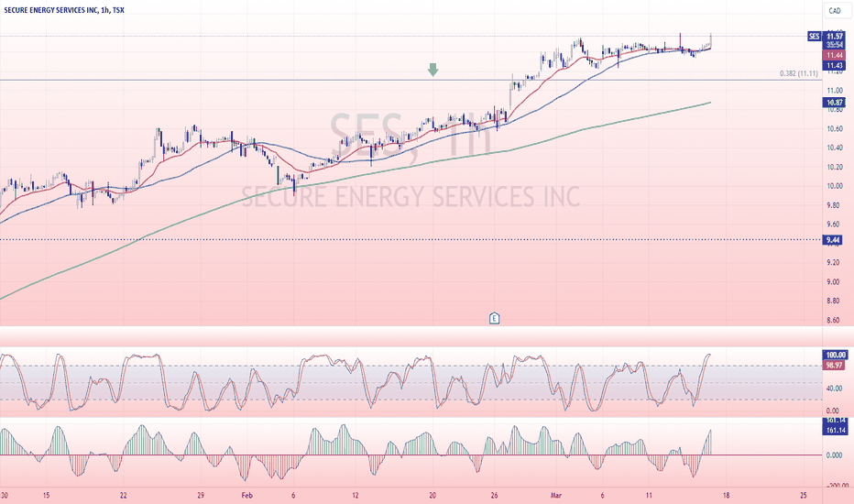Select the 9.44 horizontal line price label
The width and height of the screenshot is (854, 504).
tap(833, 240)
